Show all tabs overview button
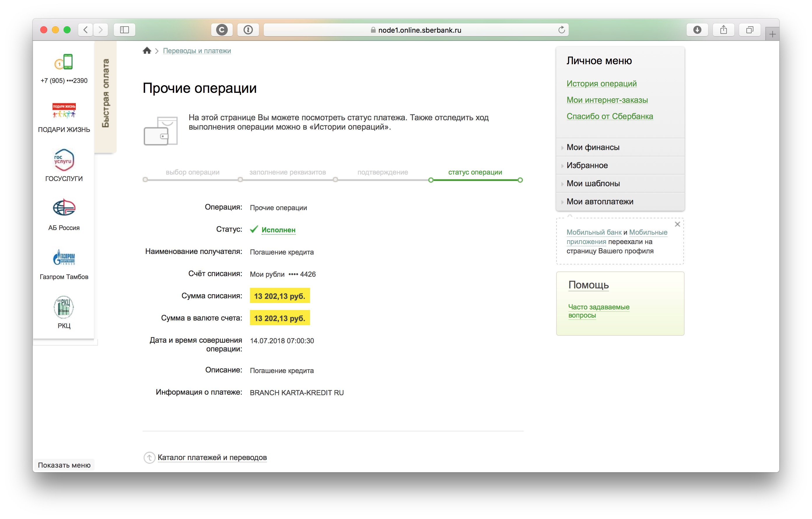Screen dimensions: 812x519 [749, 30]
